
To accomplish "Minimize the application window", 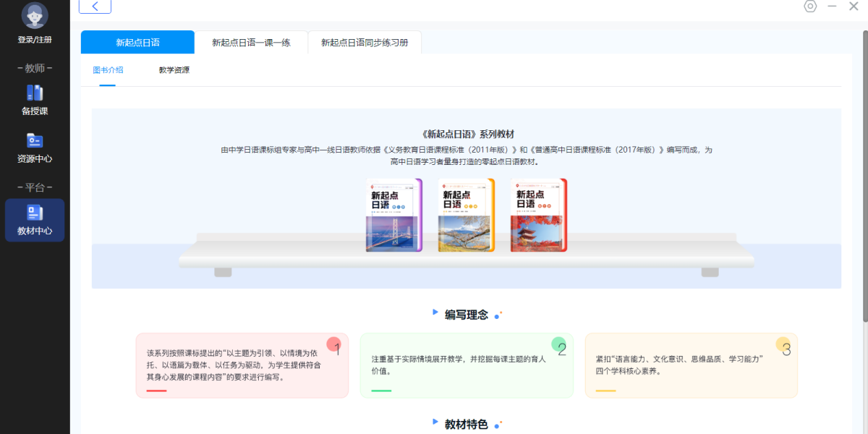I will click(x=832, y=7).
